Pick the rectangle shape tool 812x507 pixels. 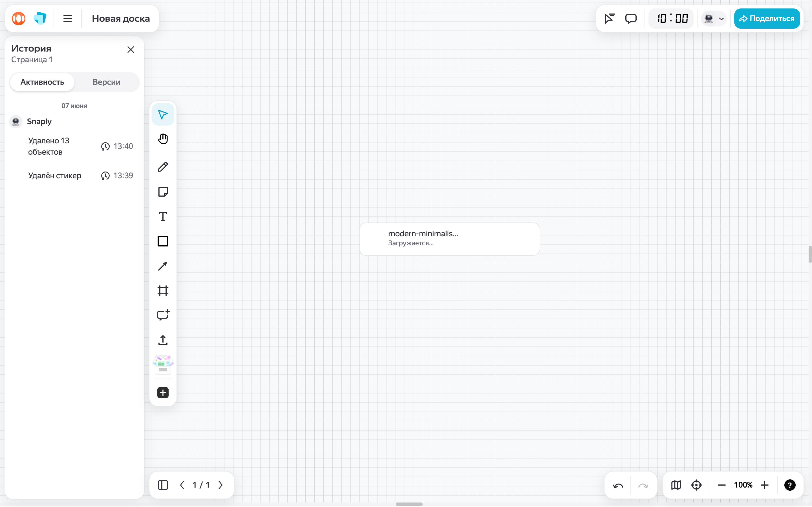[x=163, y=241]
